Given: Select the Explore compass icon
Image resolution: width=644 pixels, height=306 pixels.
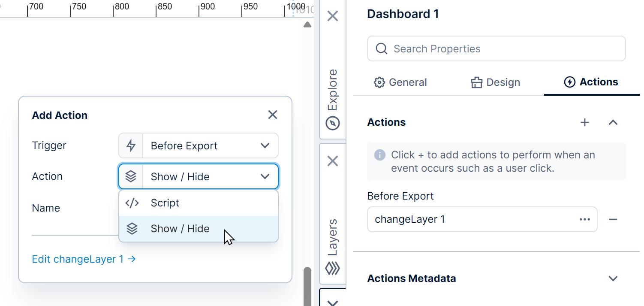Looking at the screenshot, I should coord(332,123).
